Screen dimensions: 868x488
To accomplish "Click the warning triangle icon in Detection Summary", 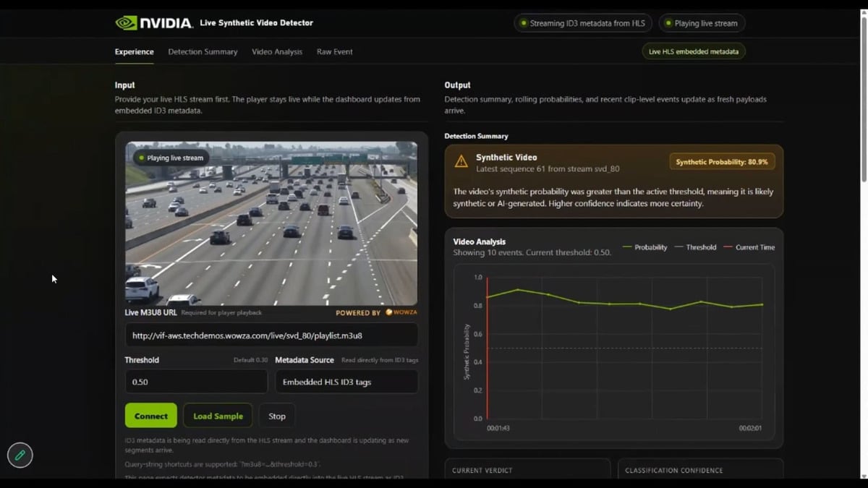I will pos(461,161).
